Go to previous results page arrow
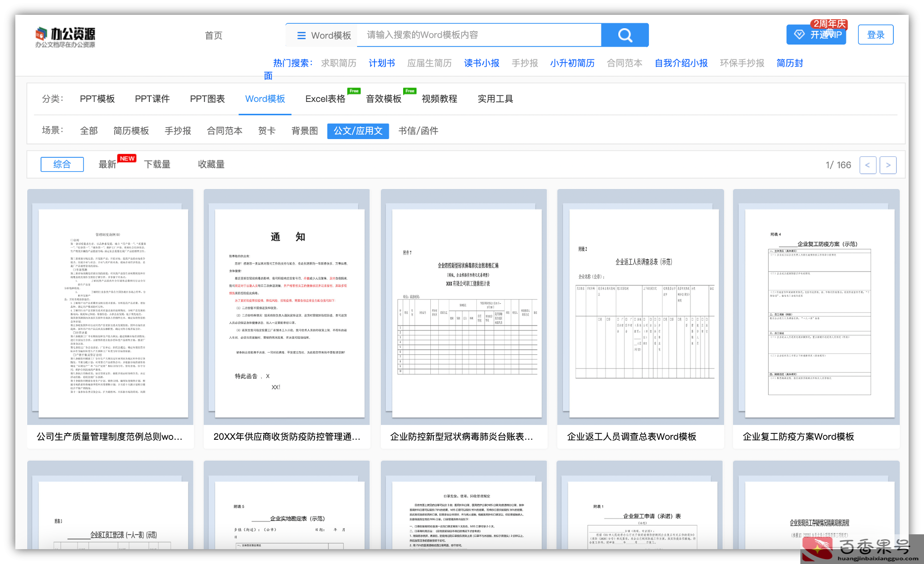This screenshot has width=924, height=564. coord(868,165)
